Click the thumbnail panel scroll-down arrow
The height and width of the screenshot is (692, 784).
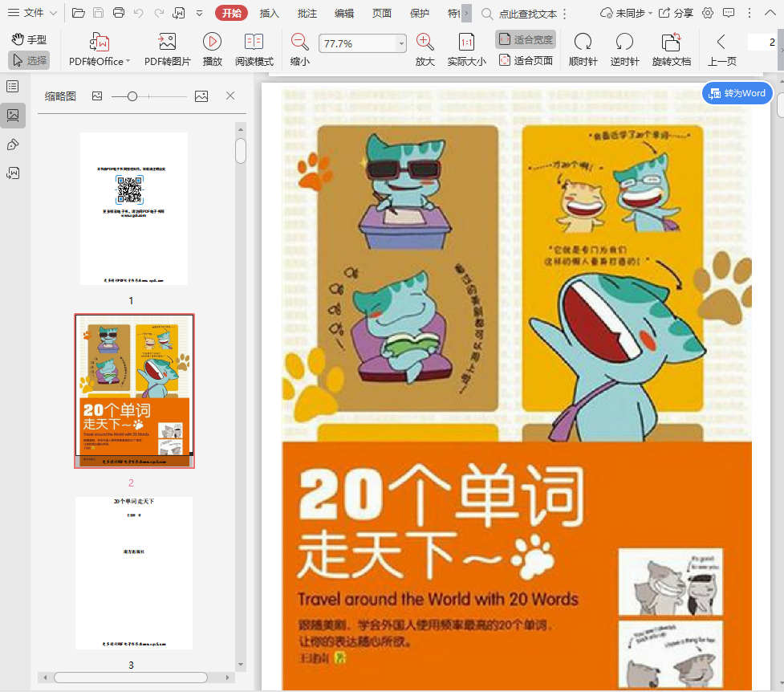click(241, 665)
